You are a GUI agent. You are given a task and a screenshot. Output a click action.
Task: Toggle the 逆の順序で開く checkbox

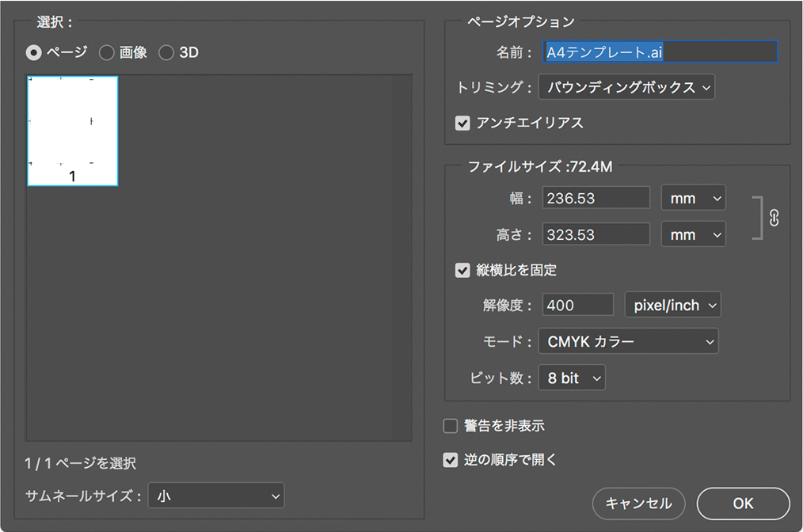(x=450, y=460)
